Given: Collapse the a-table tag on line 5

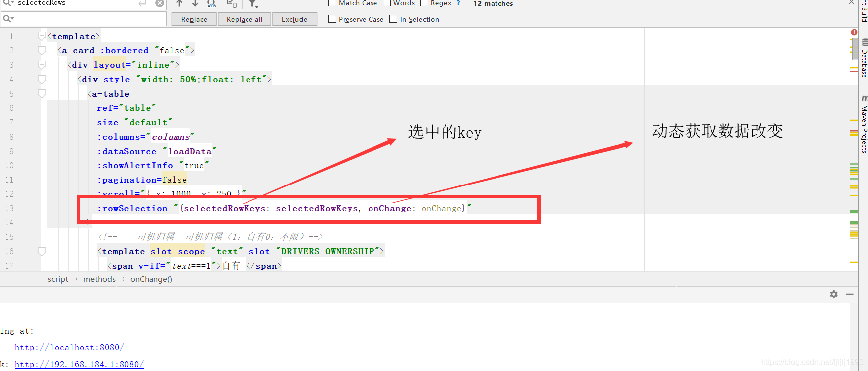Looking at the screenshot, I should [x=42, y=94].
